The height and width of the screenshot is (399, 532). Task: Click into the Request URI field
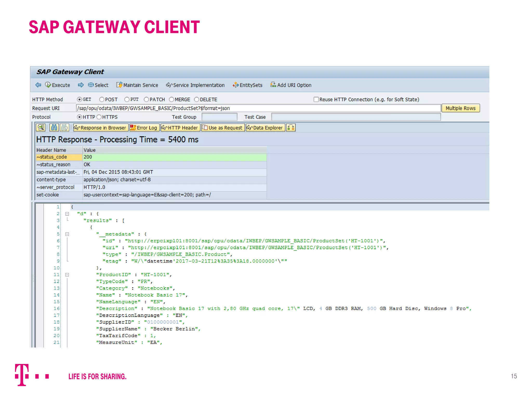pos(258,108)
